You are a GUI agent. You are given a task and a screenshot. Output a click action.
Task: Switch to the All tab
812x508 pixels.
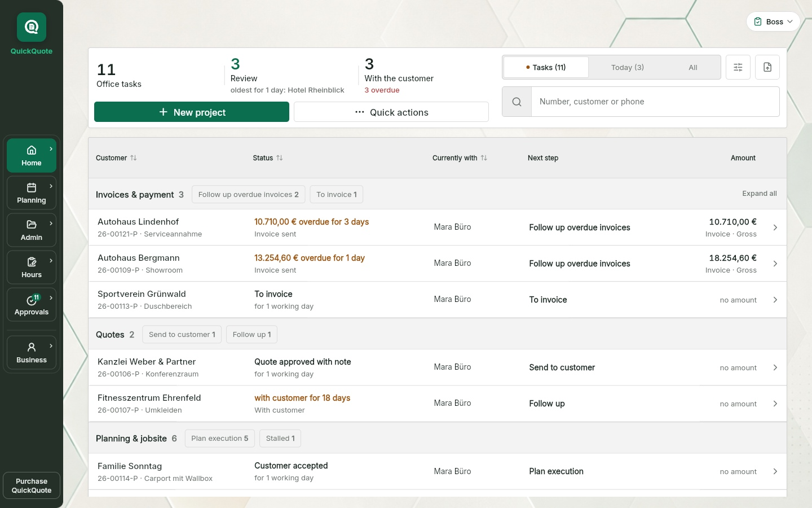[693, 67]
